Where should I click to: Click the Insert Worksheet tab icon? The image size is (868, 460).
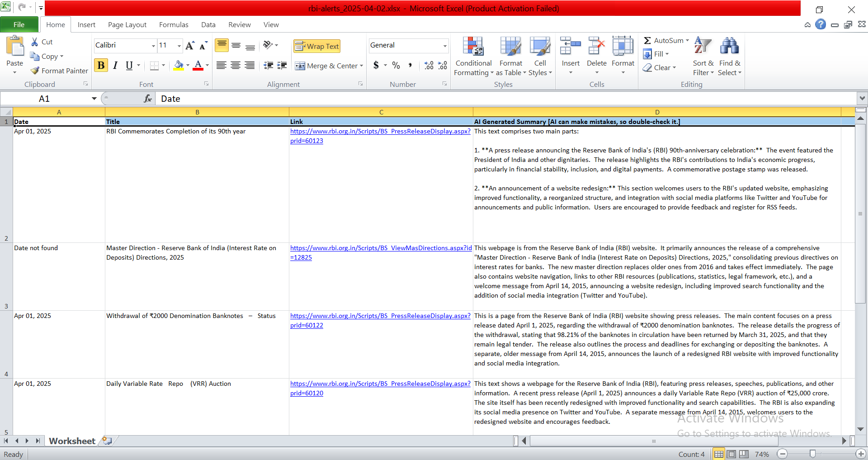click(107, 441)
